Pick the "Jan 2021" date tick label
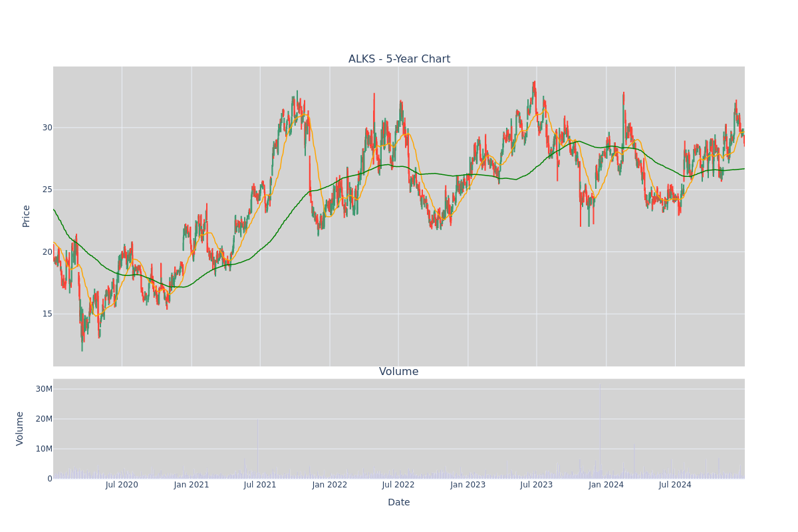The image size is (798, 532). pos(192,485)
